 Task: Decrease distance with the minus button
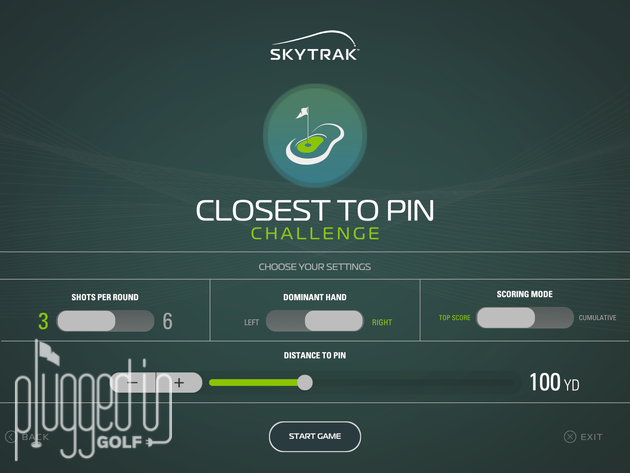[132, 382]
